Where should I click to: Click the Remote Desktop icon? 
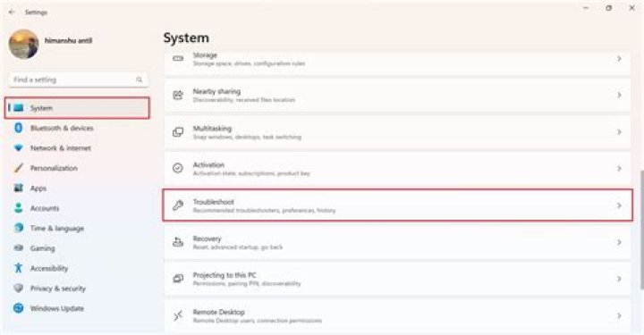178,315
